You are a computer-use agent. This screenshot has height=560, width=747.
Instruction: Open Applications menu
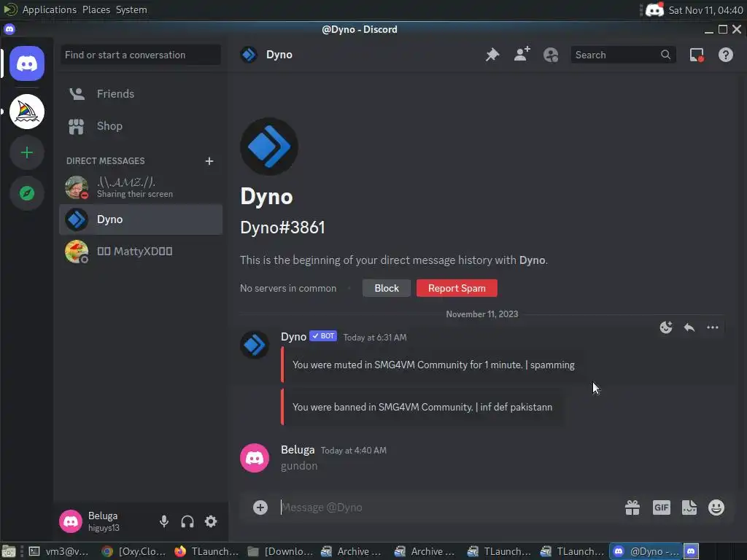pos(50,9)
